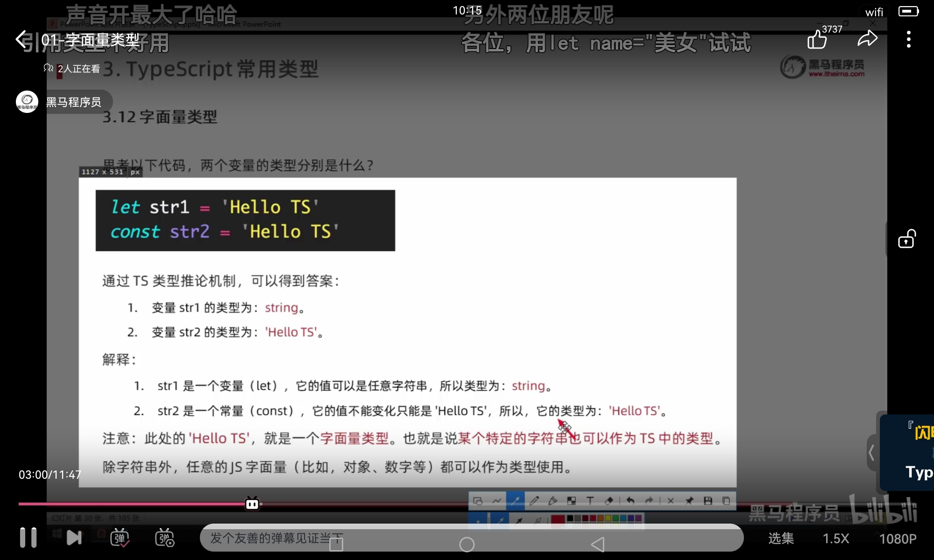Image resolution: width=934 pixels, height=560 pixels.
Task: Open the three-dot more options menu
Action: 908,40
